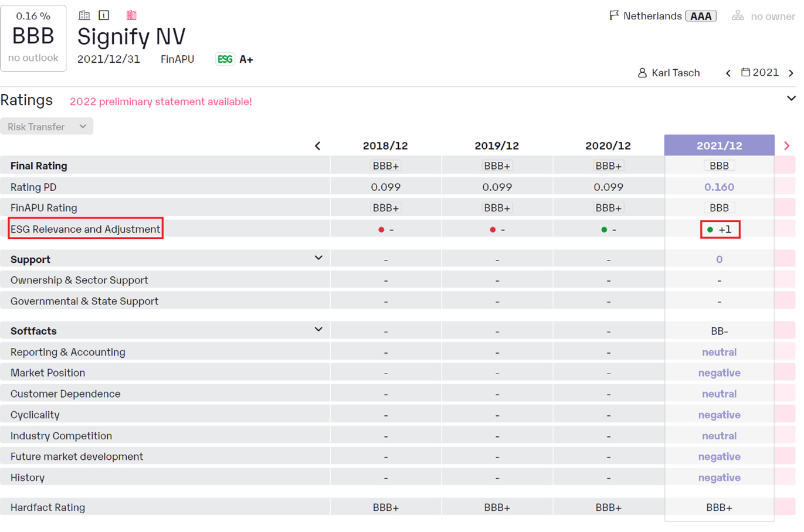Click negative value for History
The image size is (804, 532).
click(720, 477)
